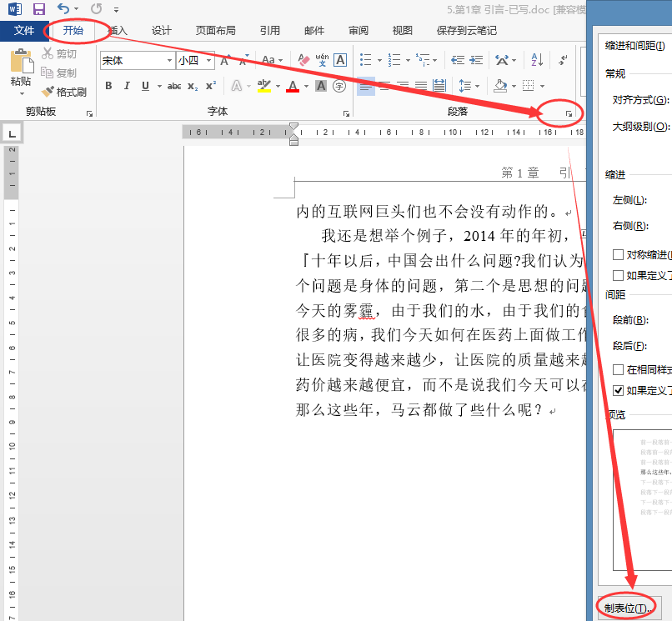
Task: Click the 文件 button
Action: point(24,31)
